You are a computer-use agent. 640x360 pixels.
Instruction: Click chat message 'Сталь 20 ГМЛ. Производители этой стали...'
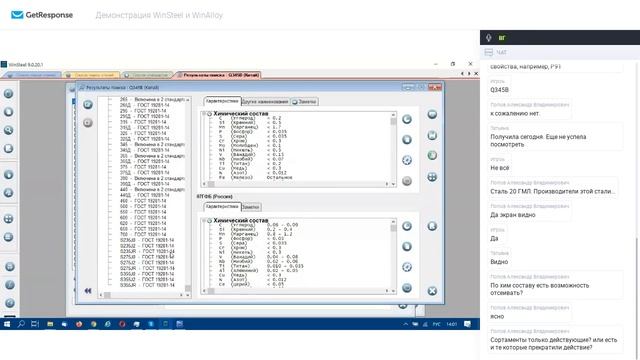point(553,191)
